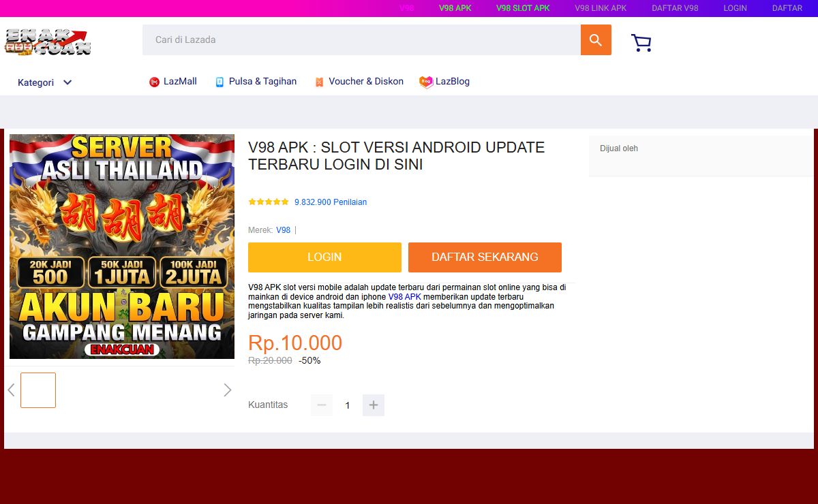Show previous product image with left arrow

pos(11,390)
